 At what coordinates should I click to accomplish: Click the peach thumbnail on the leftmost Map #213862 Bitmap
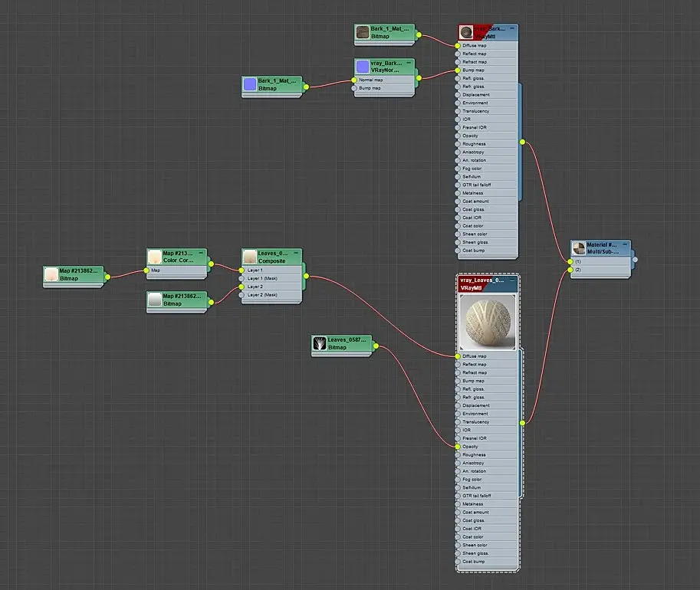point(51,274)
